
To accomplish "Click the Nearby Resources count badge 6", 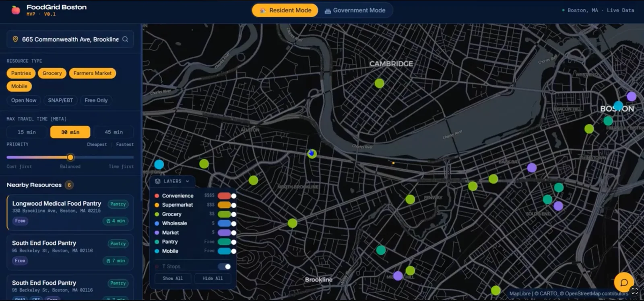I will [x=69, y=185].
